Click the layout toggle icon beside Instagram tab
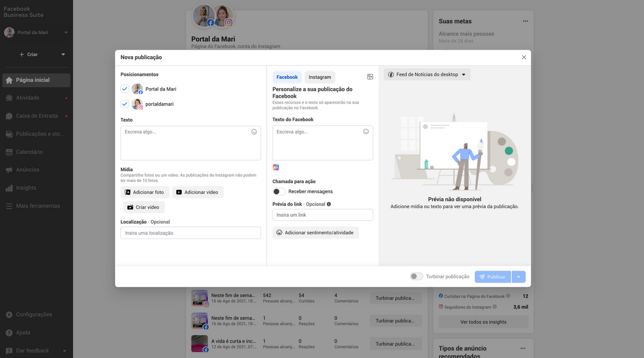The image size is (644, 358). (370, 77)
